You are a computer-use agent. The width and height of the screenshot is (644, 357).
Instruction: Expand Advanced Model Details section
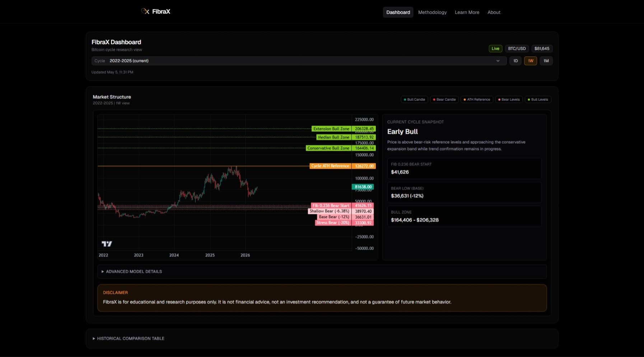point(322,272)
